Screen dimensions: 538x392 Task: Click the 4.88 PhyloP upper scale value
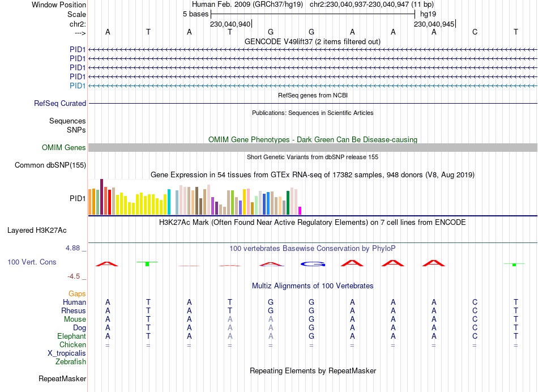coord(72,248)
